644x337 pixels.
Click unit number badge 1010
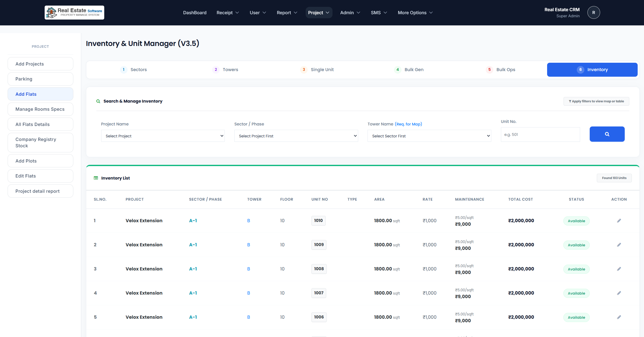click(318, 220)
